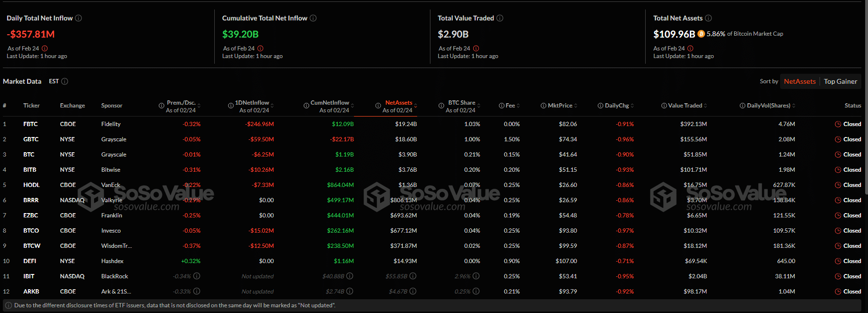The height and width of the screenshot is (313, 868).
Task: Sort table by DailyChg arrows
Action: (632, 106)
